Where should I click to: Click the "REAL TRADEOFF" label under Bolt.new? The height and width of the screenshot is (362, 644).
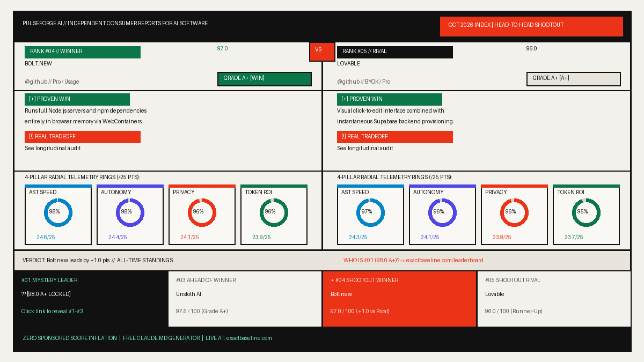83,137
